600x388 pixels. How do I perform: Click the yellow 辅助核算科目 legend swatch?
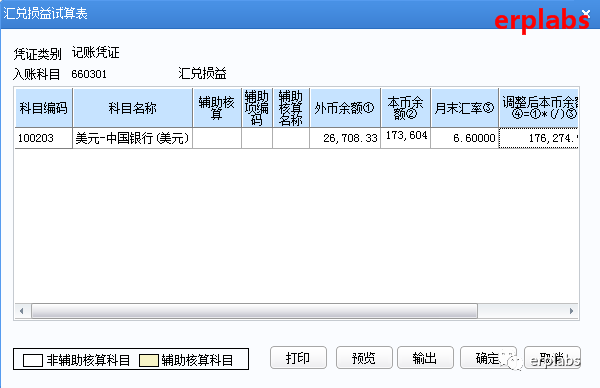point(148,360)
